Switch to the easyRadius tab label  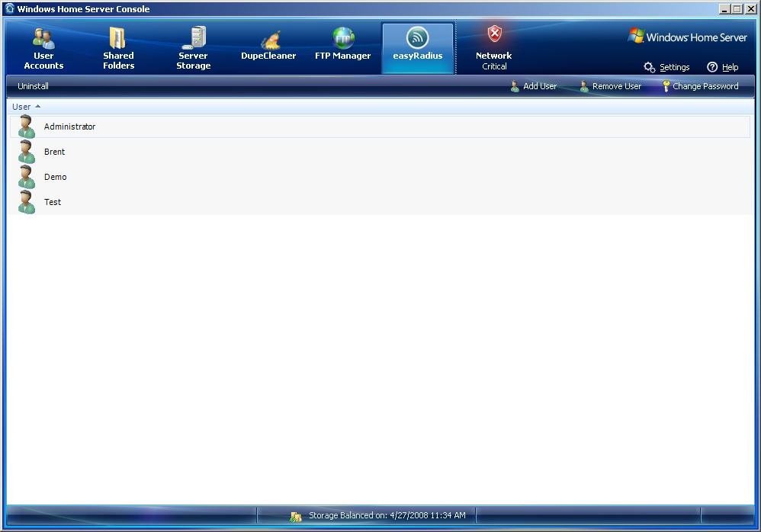[417, 56]
